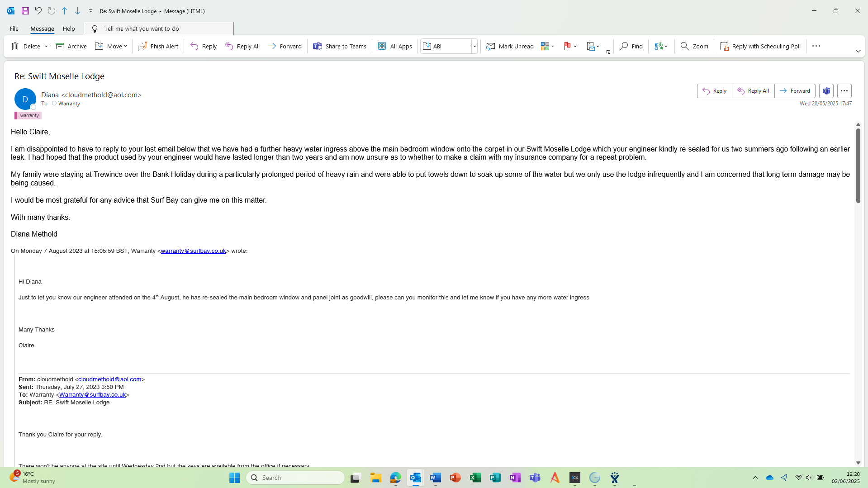Click the Zoom magnifier button
The image size is (868, 488).
[x=694, y=46]
